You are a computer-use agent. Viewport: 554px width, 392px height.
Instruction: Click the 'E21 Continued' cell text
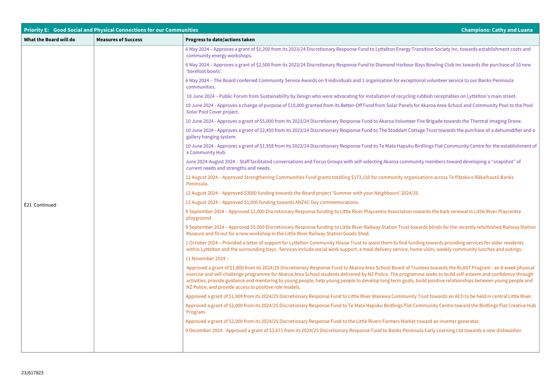pos(40,205)
